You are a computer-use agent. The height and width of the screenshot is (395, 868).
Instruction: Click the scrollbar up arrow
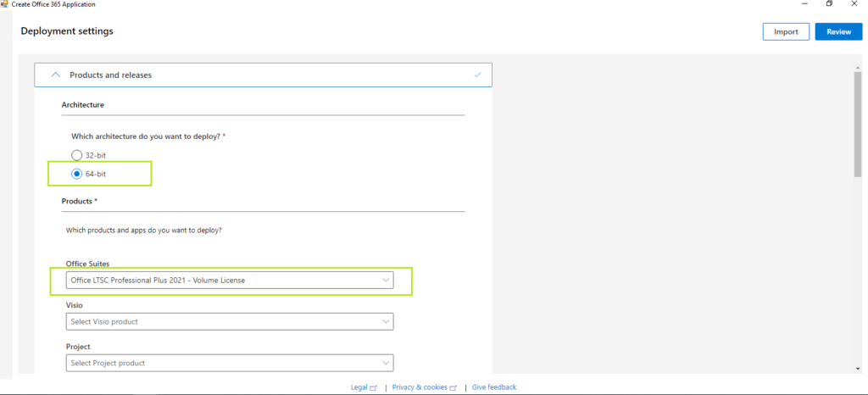(x=858, y=66)
